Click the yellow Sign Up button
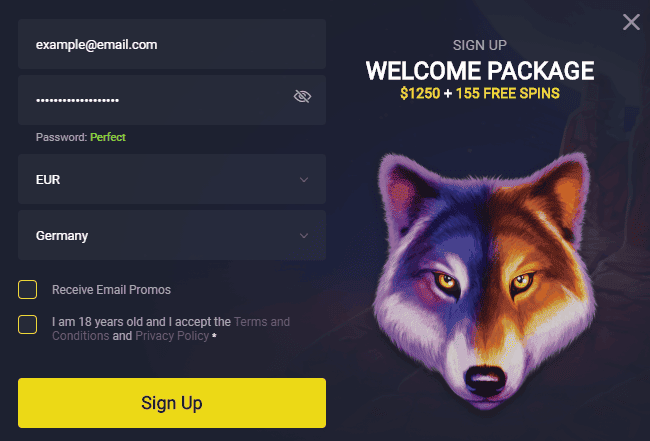 coord(172,402)
